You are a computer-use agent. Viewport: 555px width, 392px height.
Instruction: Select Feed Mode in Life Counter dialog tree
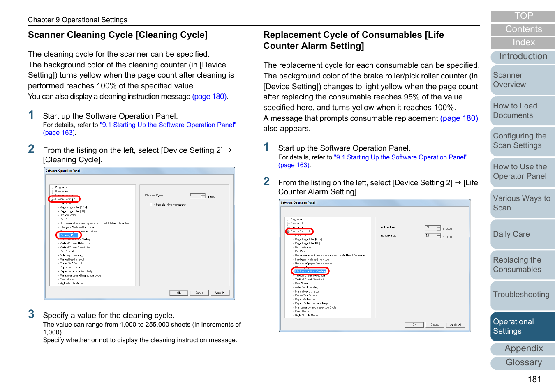click(302, 311)
